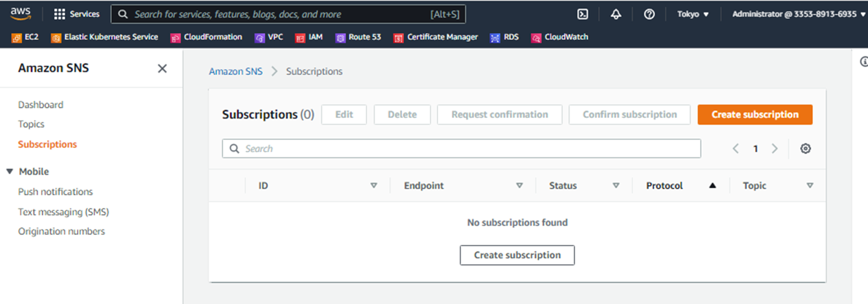868x304 pixels.
Task: Launch the CloudShell terminal icon
Action: [x=583, y=15]
